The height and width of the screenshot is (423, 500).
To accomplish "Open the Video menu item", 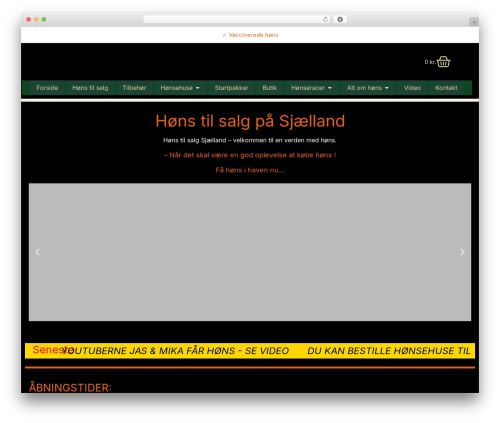I will [412, 88].
